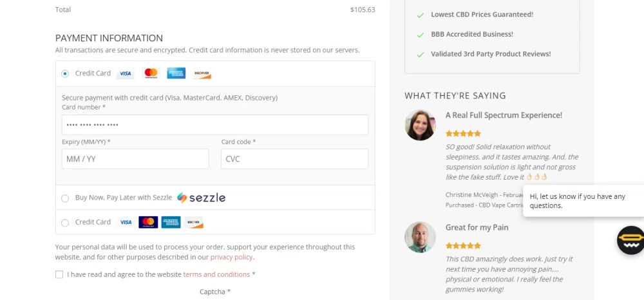The height and width of the screenshot is (300, 644).
Task: Focus the Expiry MM / YY field
Action: 135,159
